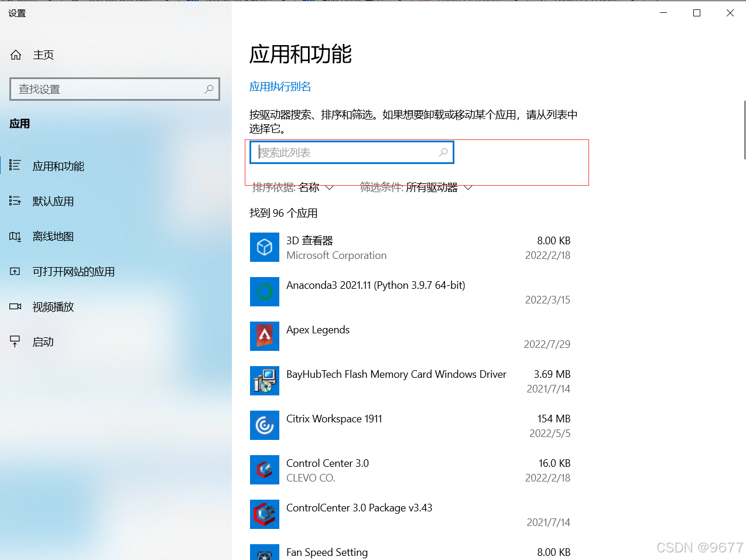Select BayHubTech Flash Memory Card Windows Driver
746x560 pixels.
tap(396, 374)
